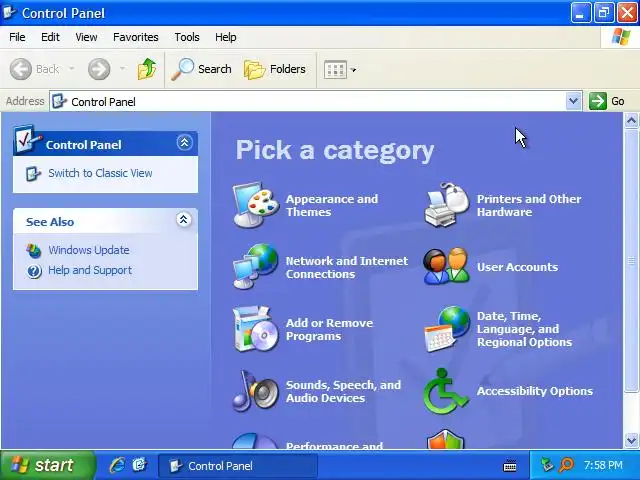Click the on-screen keyboard taskbar icon

click(510, 465)
